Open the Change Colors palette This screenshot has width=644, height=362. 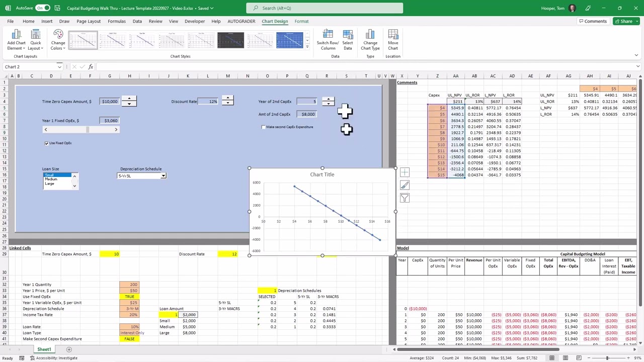pyautogui.click(x=58, y=39)
